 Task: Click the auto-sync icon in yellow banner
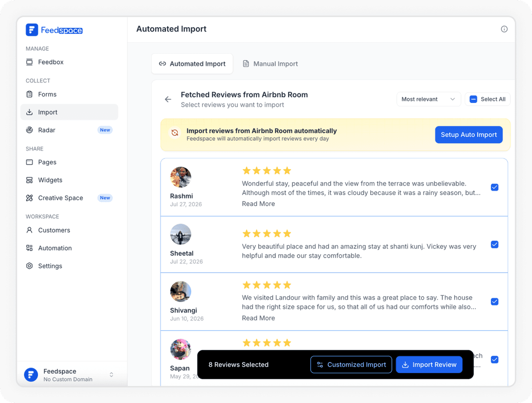click(175, 133)
